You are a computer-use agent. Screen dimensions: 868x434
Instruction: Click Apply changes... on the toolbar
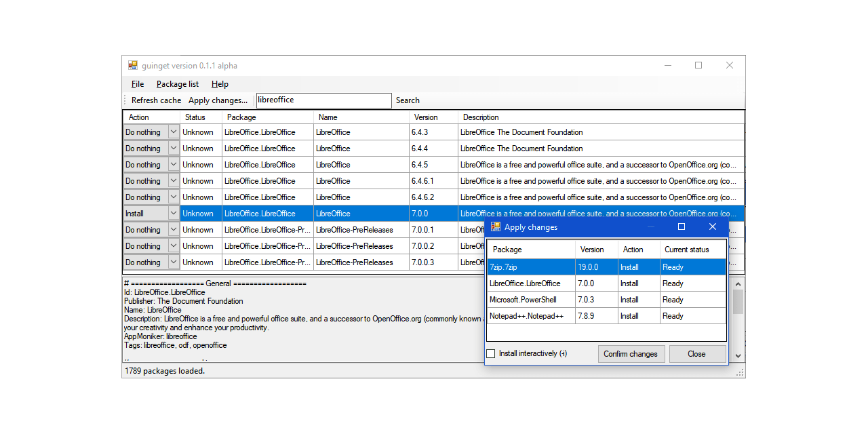pos(218,100)
